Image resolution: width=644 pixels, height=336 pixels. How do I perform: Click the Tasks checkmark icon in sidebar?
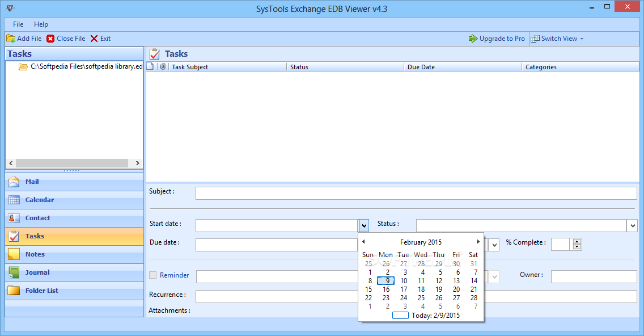click(14, 236)
